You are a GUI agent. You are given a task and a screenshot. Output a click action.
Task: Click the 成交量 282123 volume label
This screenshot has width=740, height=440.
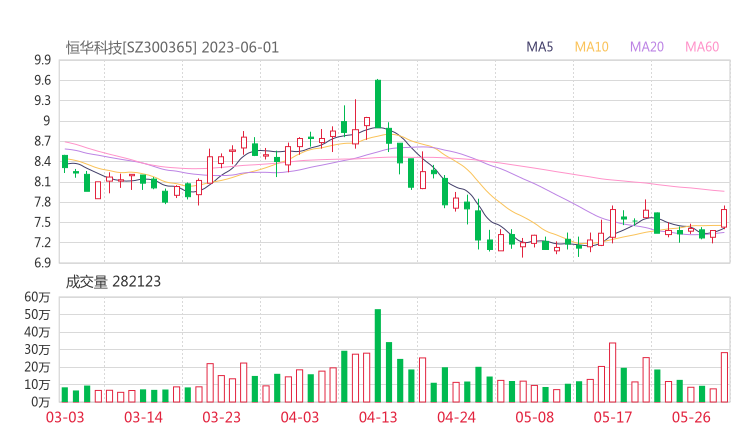pos(113,282)
